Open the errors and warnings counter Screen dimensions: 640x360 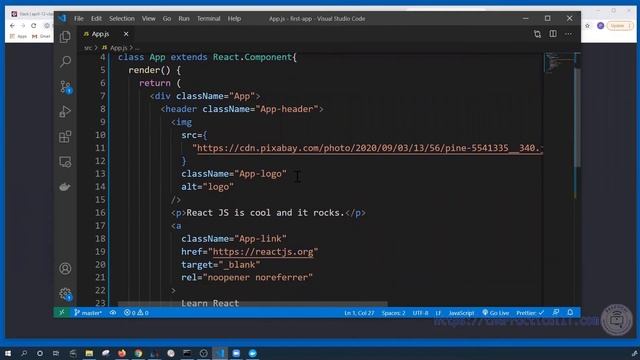pos(136,313)
